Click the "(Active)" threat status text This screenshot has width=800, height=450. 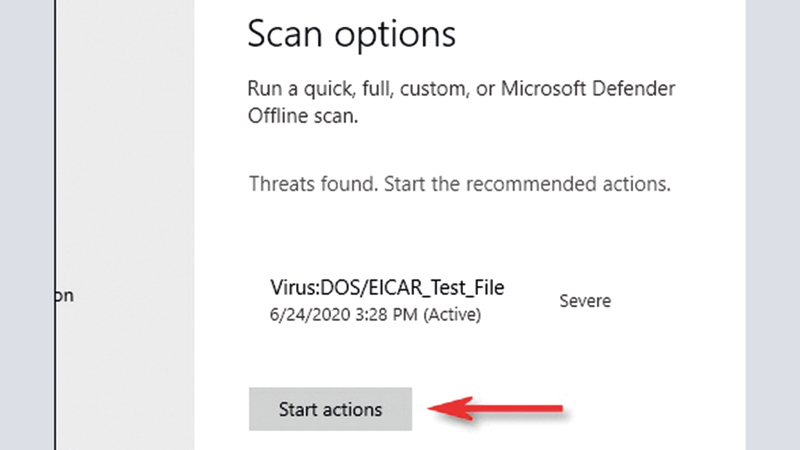coord(450,315)
